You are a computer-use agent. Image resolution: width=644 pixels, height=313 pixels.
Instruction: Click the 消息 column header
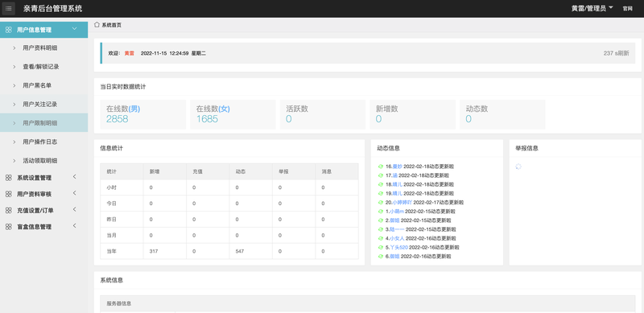pos(327,171)
